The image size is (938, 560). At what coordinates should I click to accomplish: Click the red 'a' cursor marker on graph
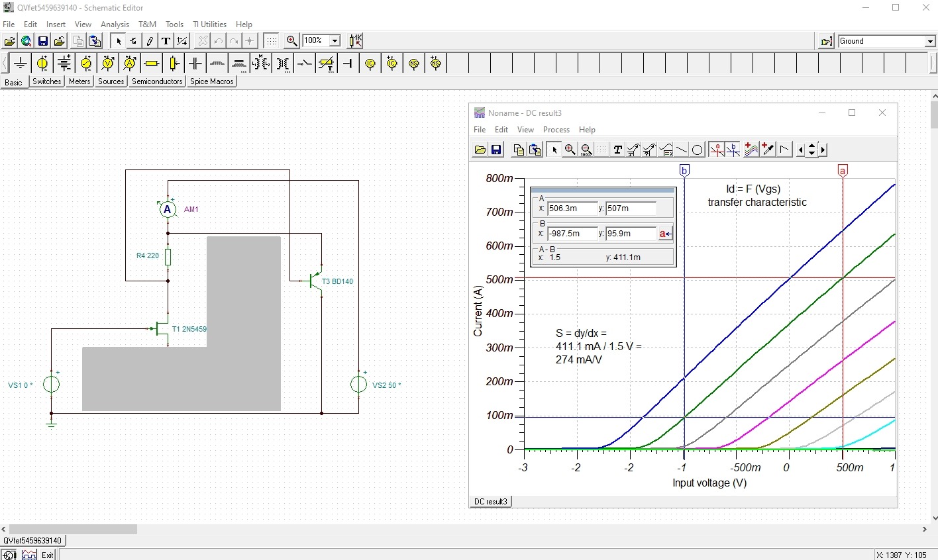pyautogui.click(x=843, y=171)
